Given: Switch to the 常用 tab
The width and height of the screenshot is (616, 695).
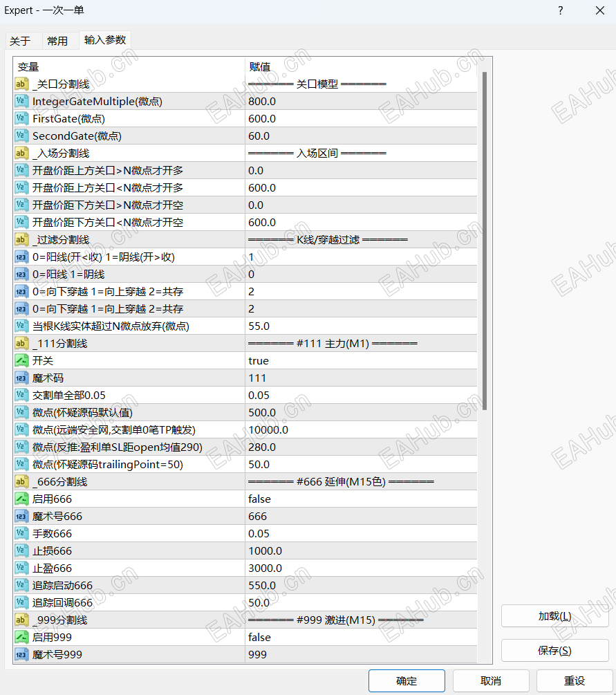Looking at the screenshot, I should pos(58,40).
